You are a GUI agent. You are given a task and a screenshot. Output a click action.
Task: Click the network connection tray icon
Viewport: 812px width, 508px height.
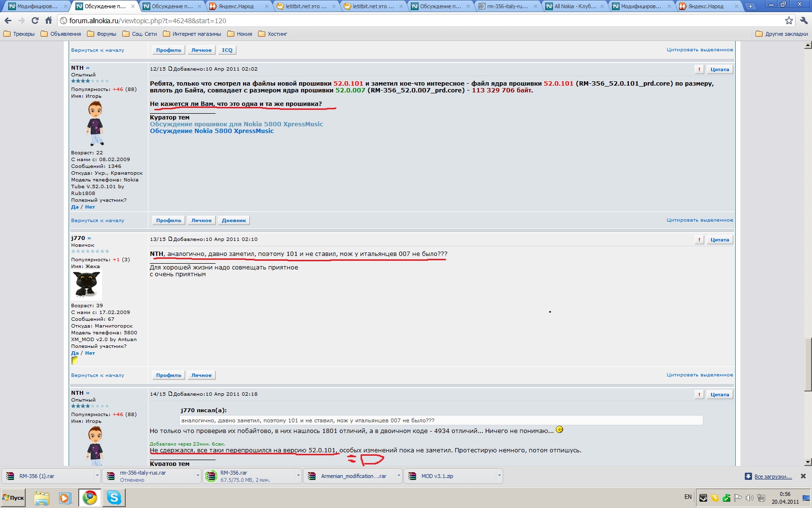(761, 497)
